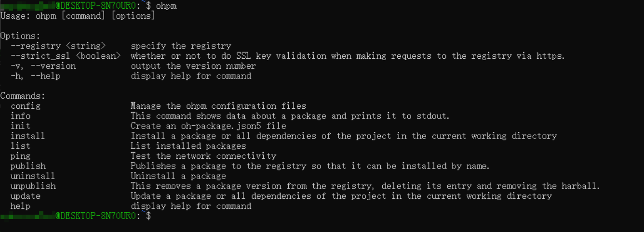Click the '--strict_ssl <boolean>' option
This screenshot has height=232, width=644.
[x=66, y=56]
